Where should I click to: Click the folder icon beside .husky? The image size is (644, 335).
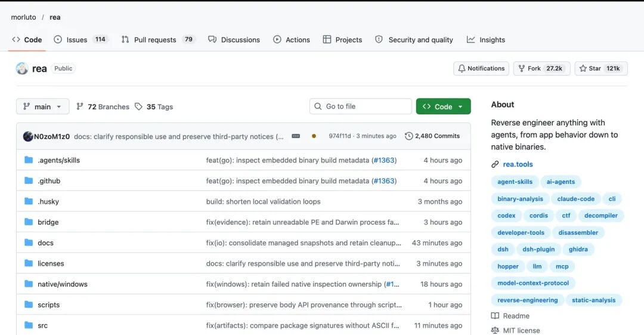click(29, 201)
